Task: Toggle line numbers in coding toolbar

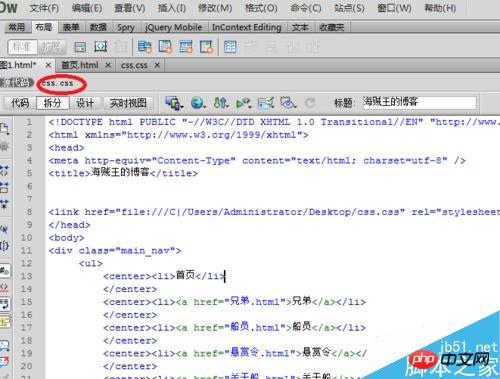Action: (4, 271)
